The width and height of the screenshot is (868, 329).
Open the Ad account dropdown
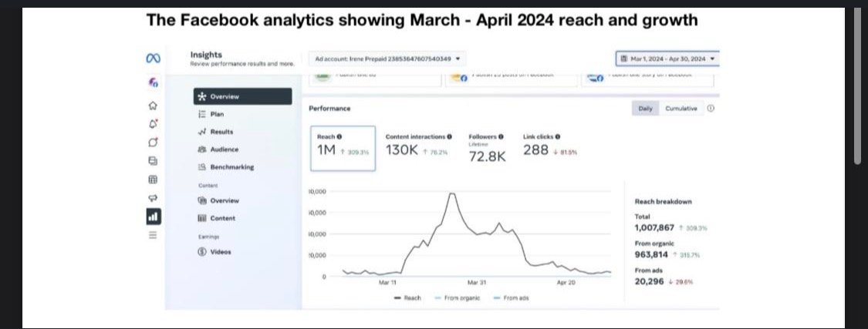click(387, 59)
